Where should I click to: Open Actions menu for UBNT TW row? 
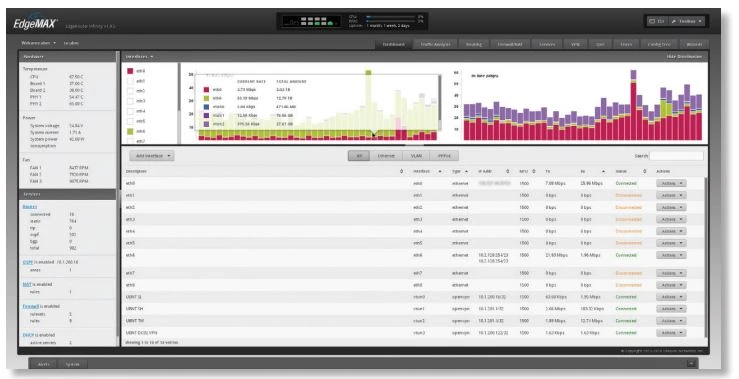pos(671,321)
